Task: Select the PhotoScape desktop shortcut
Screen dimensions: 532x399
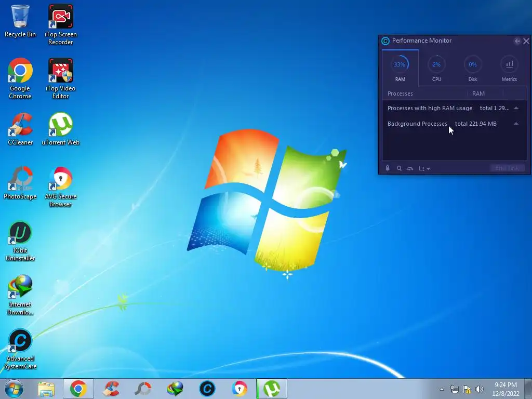Action: 20,183
